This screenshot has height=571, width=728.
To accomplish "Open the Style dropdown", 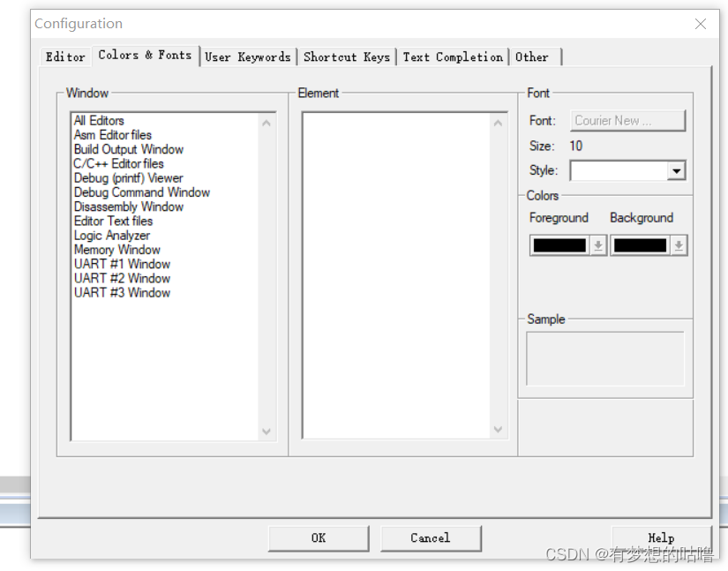I will coord(677,171).
